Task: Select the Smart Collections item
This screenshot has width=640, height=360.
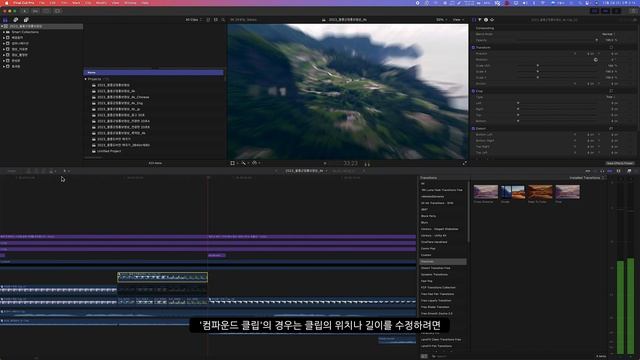Action: 25,32
